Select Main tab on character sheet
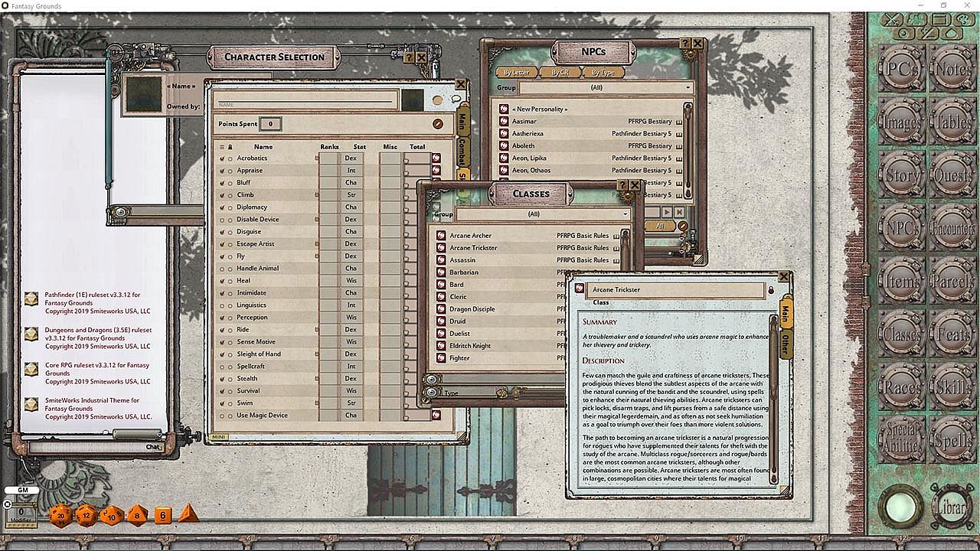 point(462,122)
